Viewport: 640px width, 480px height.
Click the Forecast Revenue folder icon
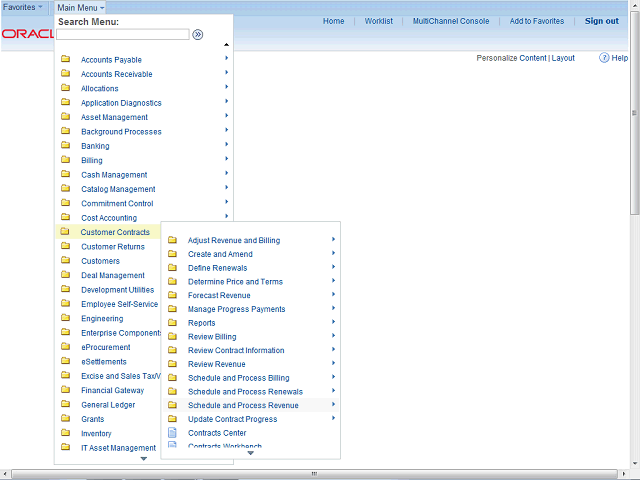coord(172,295)
